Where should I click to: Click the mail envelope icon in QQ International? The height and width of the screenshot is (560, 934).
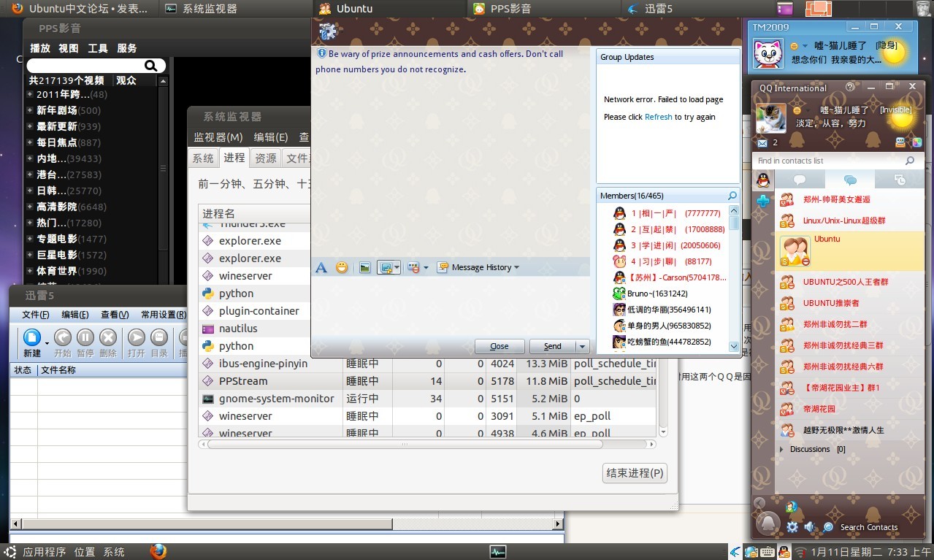point(762,143)
